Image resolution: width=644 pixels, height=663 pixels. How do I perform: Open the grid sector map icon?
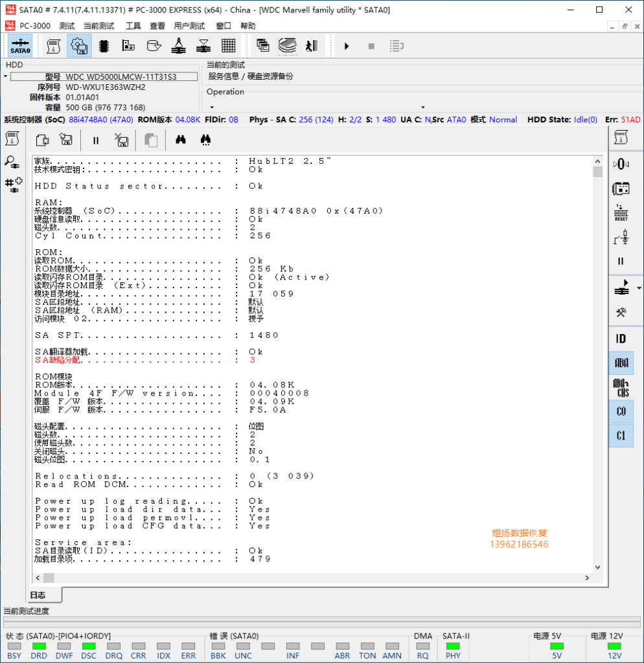pyautogui.click(x=229, y=46)
